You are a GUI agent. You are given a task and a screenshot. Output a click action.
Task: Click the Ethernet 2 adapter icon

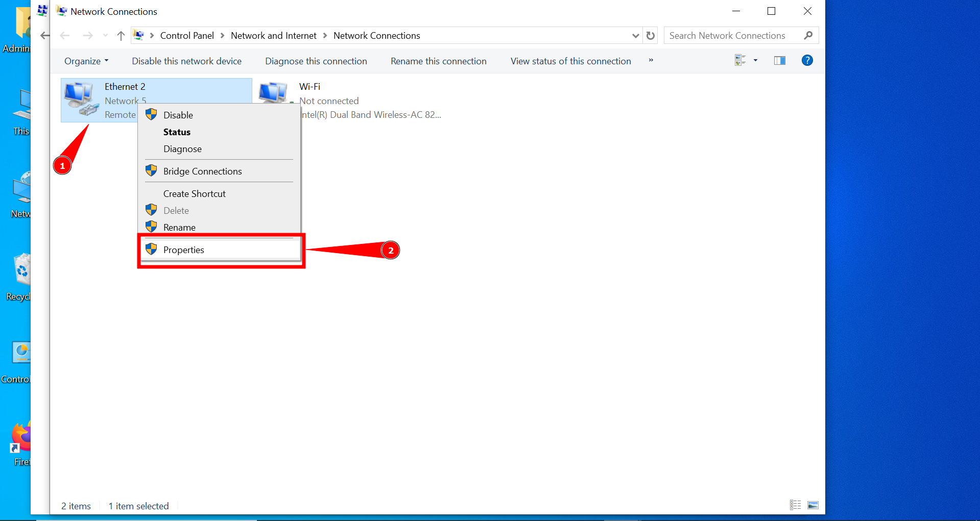[81, 100]
